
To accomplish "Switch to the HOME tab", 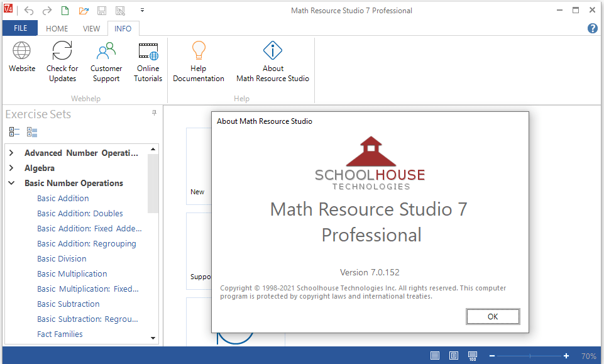I will point(57,28).
